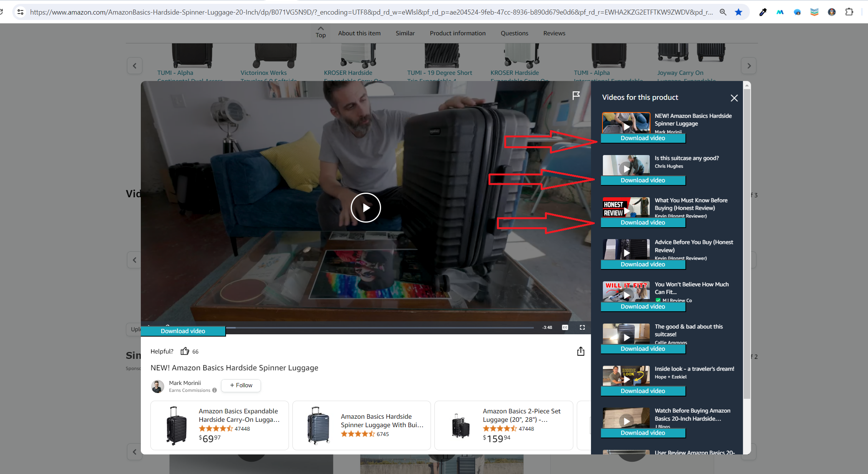The image size is (868, 474).
Task: Go to the Product information tab
Action: (458, 33)
